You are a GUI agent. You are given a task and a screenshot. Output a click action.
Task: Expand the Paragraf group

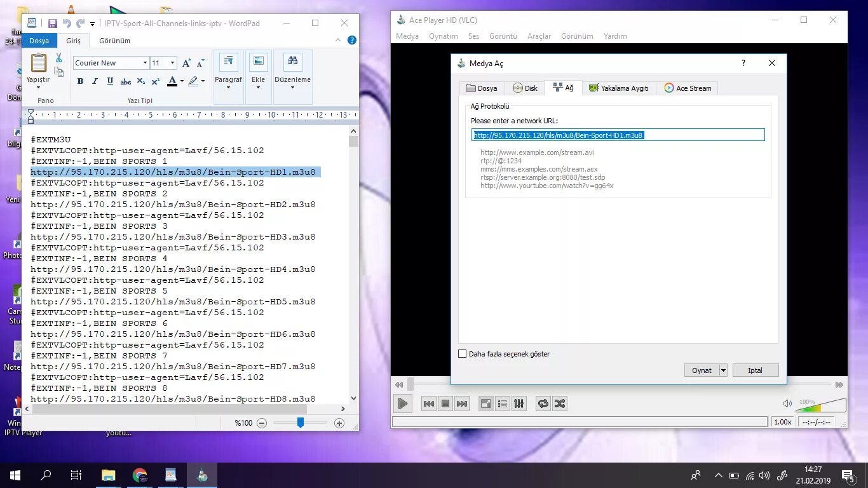(228, 77)
